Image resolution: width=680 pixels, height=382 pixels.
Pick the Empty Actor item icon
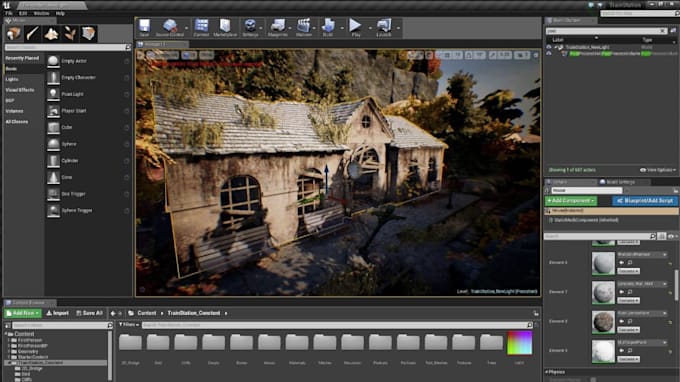point(53,61)
